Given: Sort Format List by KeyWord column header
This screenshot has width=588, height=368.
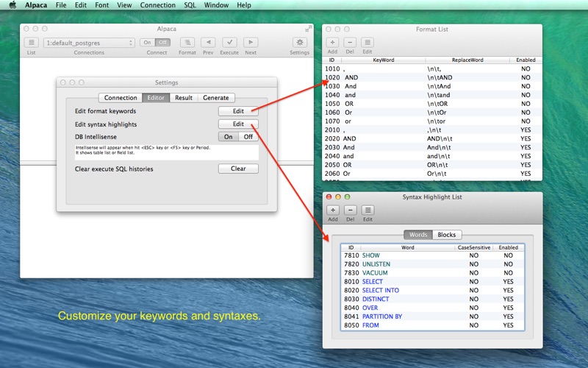Looking at the screenshot, I should pyautogui.click(x=383, y=60).
